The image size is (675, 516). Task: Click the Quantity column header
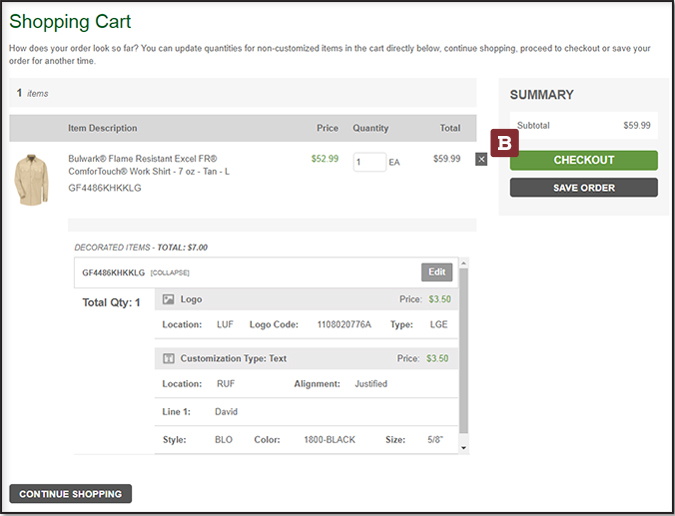tap(370, 128)
